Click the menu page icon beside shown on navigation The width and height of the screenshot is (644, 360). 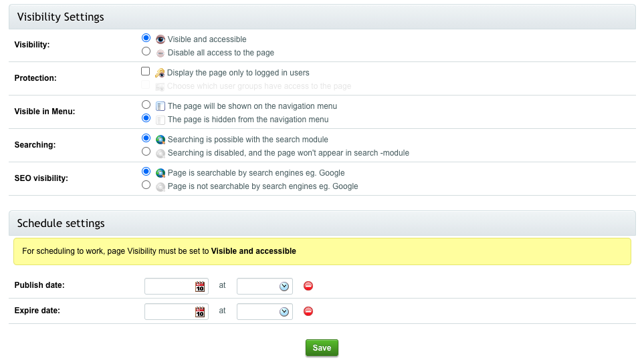point(160,106)
